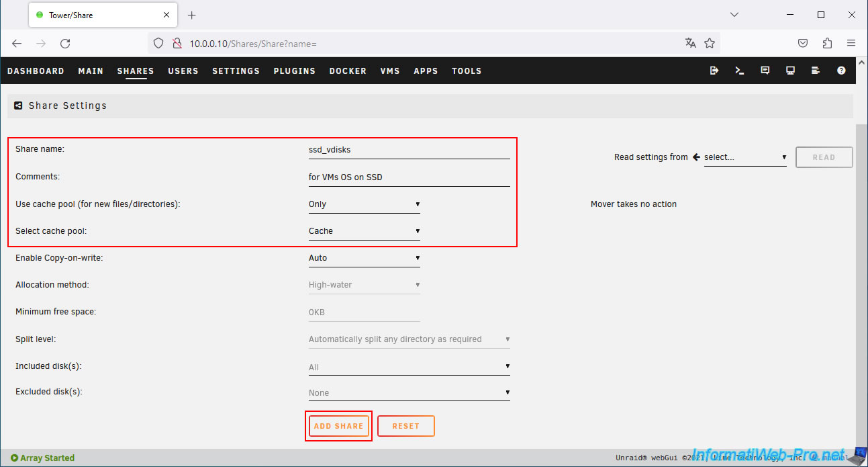Click the RESET button

[406, 426]
